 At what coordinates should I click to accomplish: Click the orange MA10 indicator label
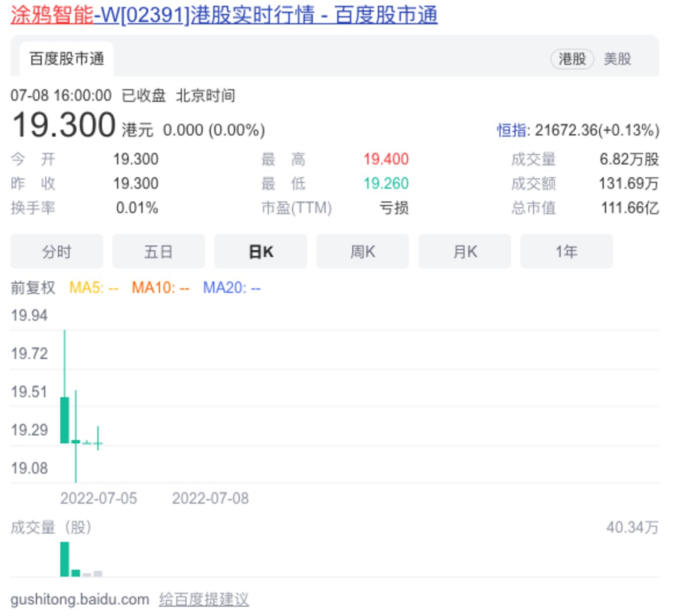click(160, 287)
